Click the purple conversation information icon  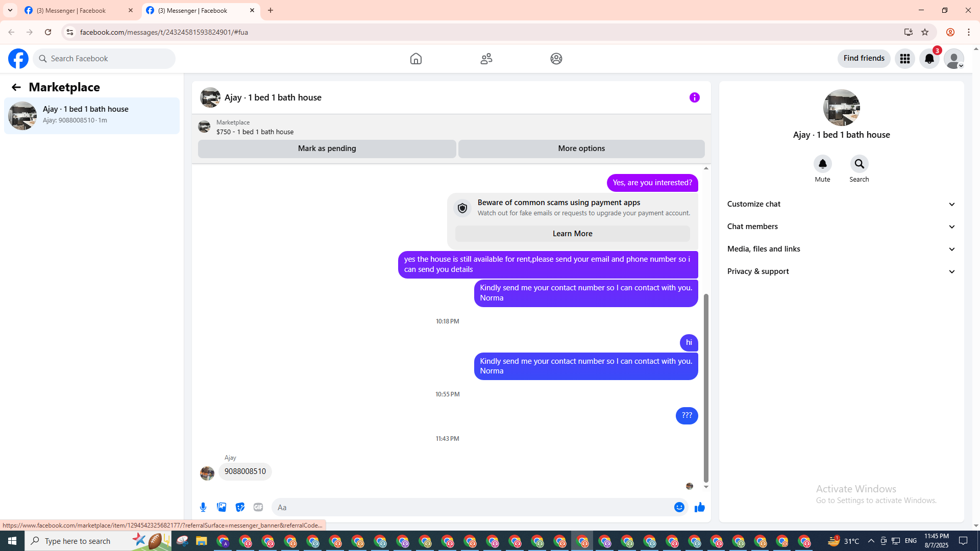(694, 97)
